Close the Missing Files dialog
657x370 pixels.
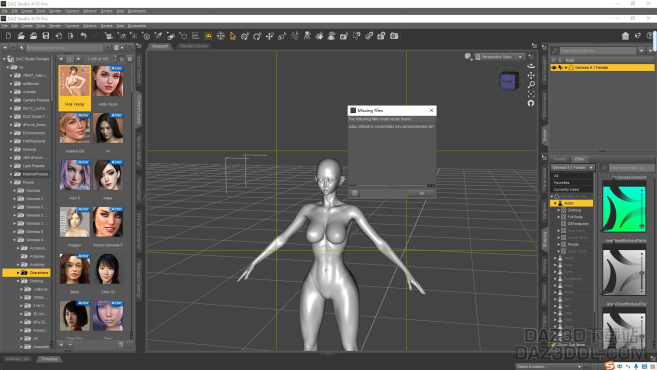(x=431, y=110)
